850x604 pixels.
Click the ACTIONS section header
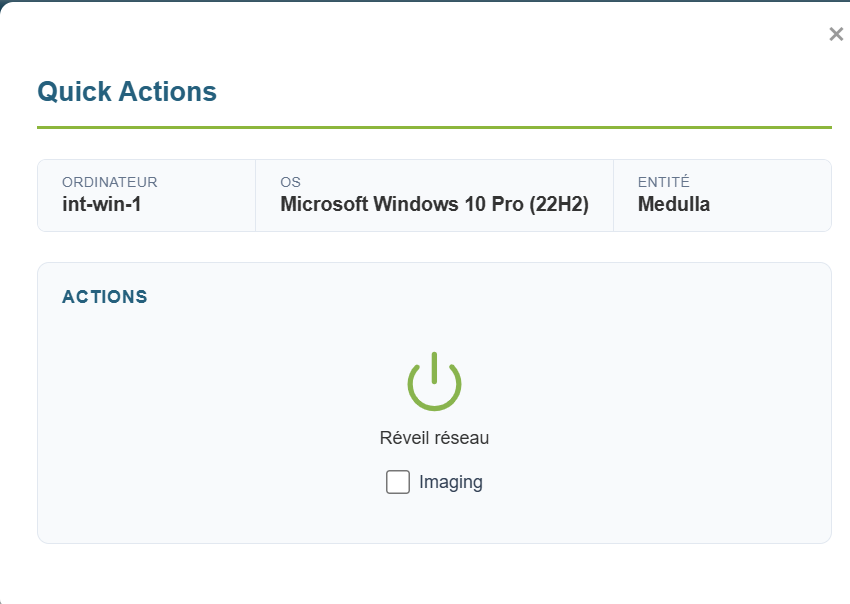pos(105,297)
